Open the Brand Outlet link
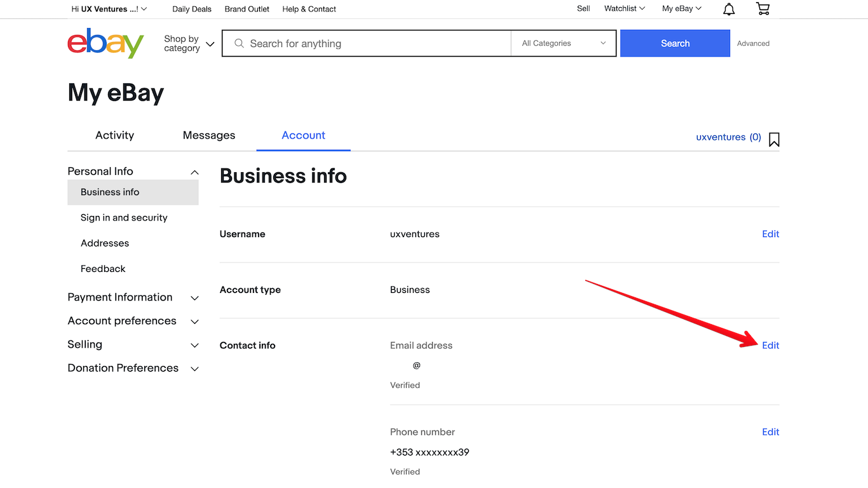Viewport: 868px width, 488px height. [247, 9]
